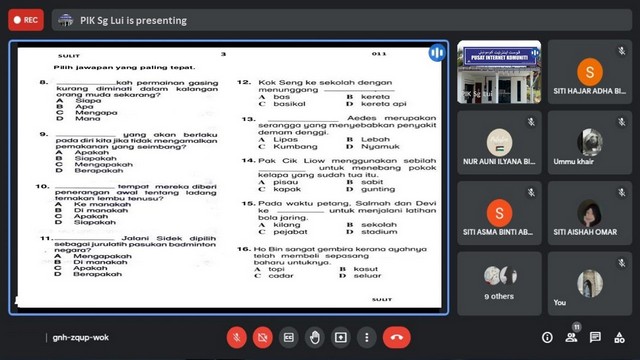The height and width of the screenshot is (360, 640).
Task: Click the red REC recording indicator
Action: pos(26,20)
